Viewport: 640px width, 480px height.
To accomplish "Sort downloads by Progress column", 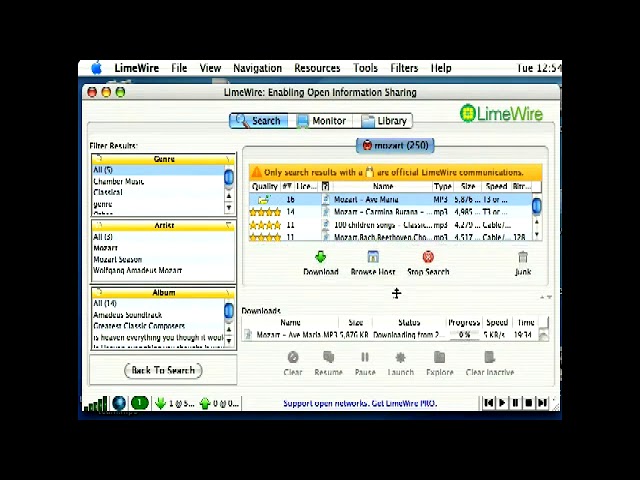I will coord(464,322).
